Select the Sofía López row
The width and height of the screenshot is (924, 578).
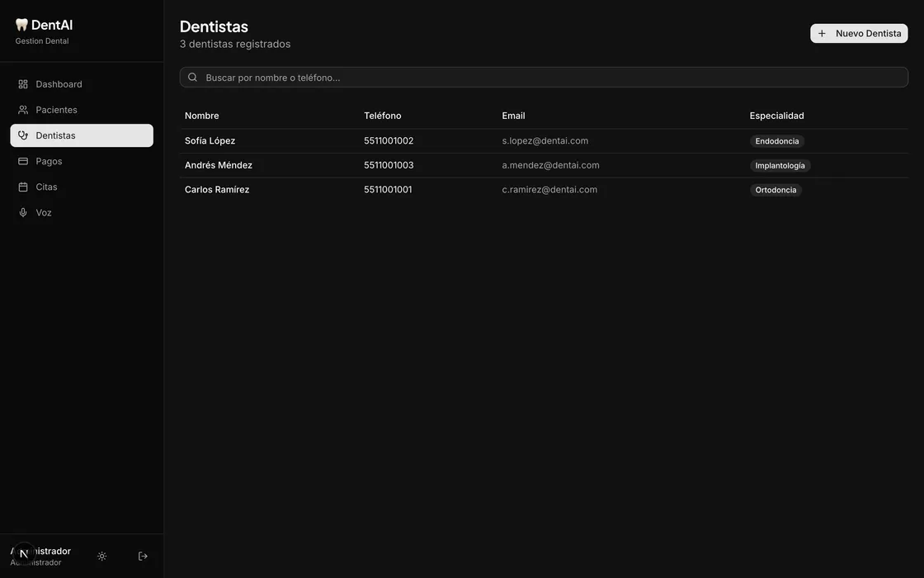210,141
